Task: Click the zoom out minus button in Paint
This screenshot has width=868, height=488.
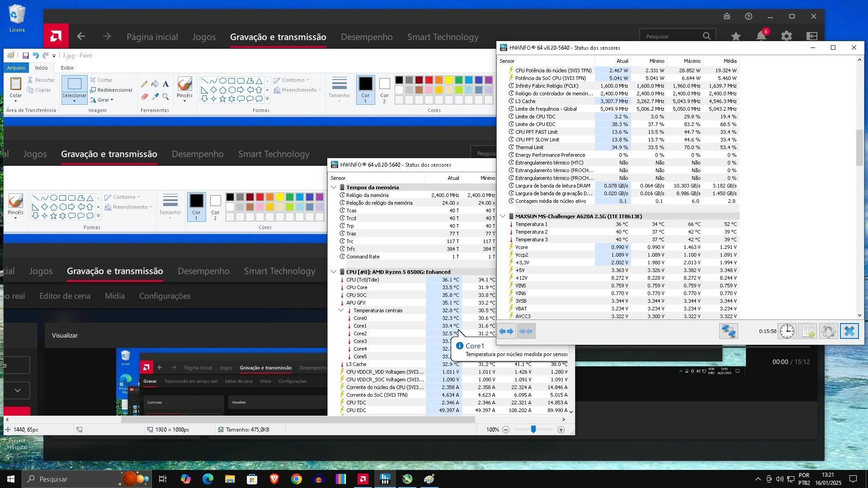Action: coord(506,430)
